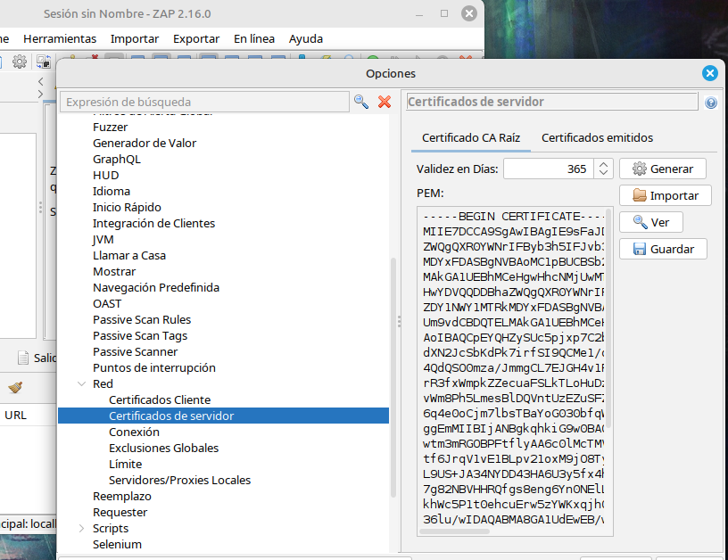Image resolution: width=728 pixels, height=560 pixels.
Task: Select Servidores/Proxies Locales under Red
Action: [179, 481]
